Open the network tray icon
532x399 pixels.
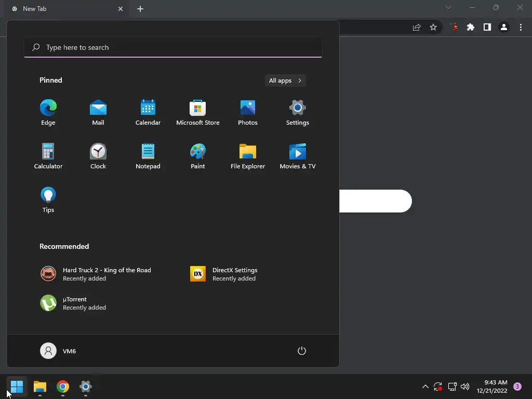[452, 387]
